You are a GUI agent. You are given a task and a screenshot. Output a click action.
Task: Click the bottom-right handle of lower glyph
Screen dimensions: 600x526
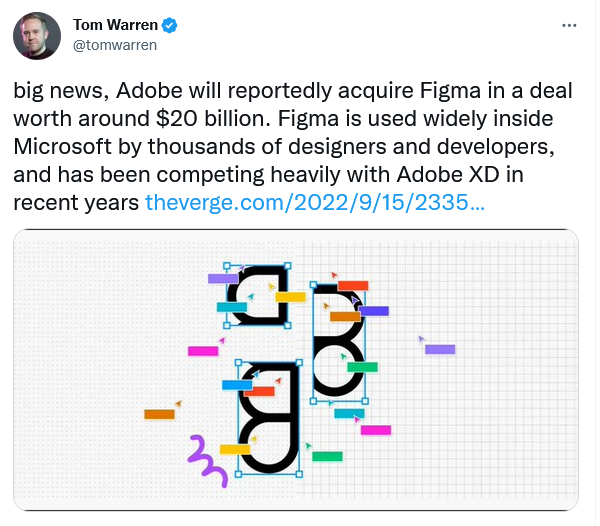click(299, 474)
